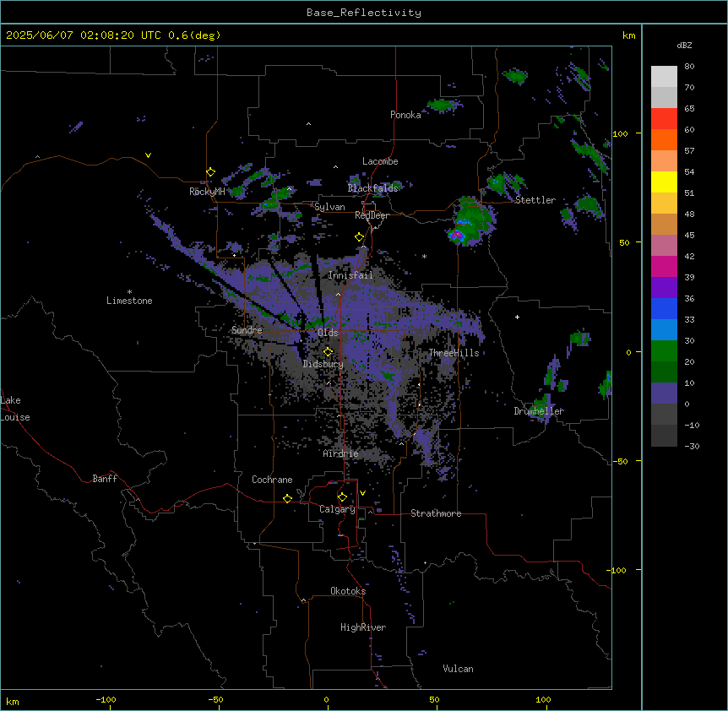The height and width of the screenshot is (711, 728).
Task: Click the asterisk marker above Limestone
Action: coord(129,292)
